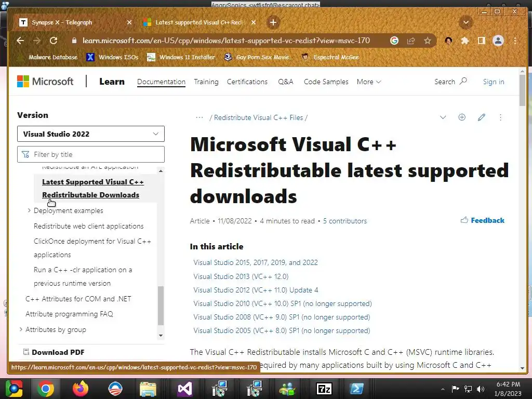Viewport: 532px width, 399px height.
Task: Open the Q&A menu item
Action: pos(285,82)
